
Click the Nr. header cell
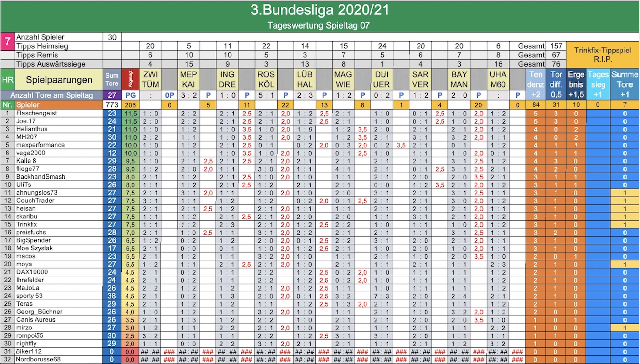click(x=8, y=104)
